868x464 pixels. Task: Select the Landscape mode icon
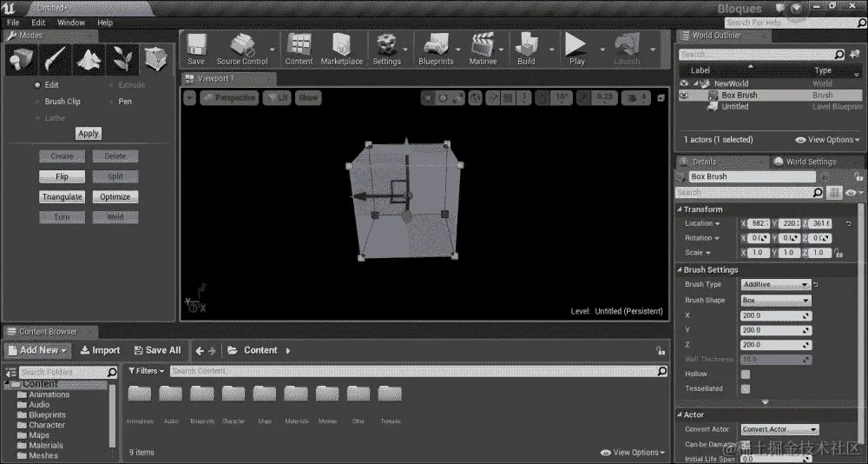point(89,59)
